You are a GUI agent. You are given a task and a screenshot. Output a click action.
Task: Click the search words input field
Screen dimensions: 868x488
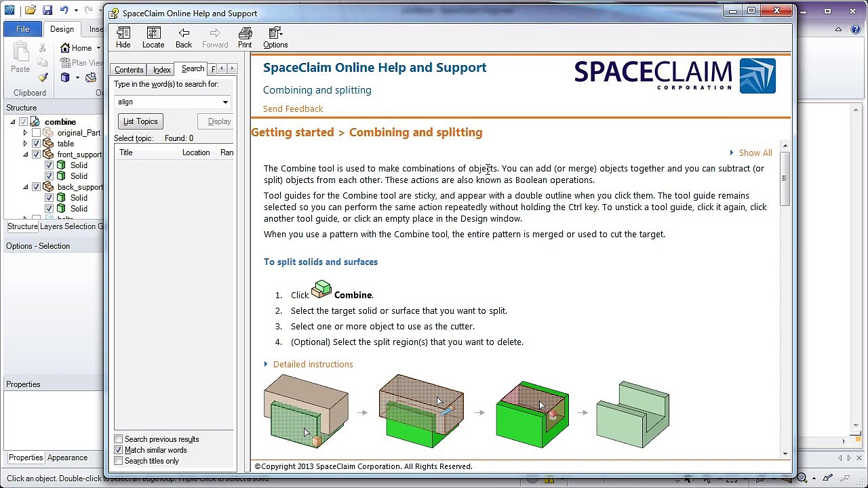(167, 102)
